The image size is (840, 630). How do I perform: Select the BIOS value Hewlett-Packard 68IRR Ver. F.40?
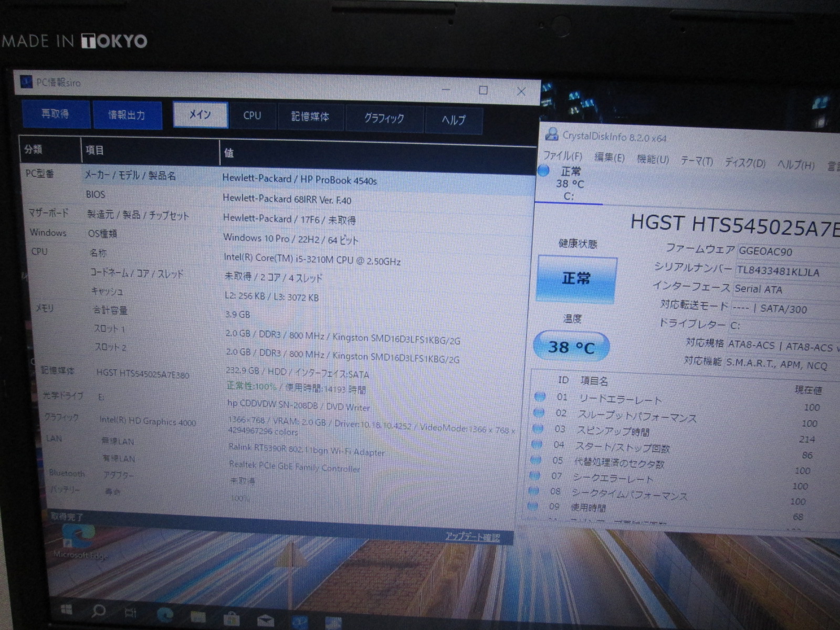(x=287, y=199)
